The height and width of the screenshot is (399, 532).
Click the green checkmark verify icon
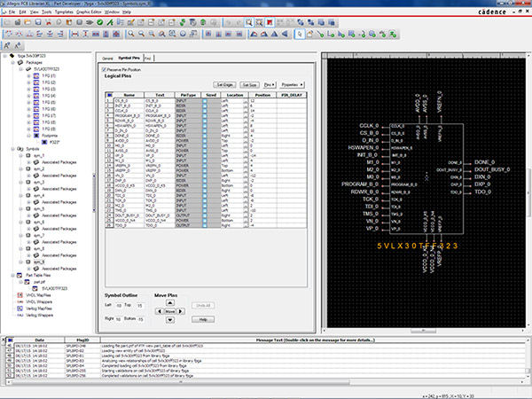(x=99, y=22)
